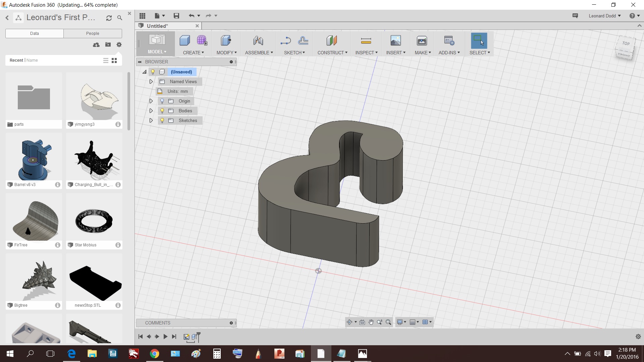644x362 pixels.
Task: Switch to the People tab
Action: coord(93,33)
